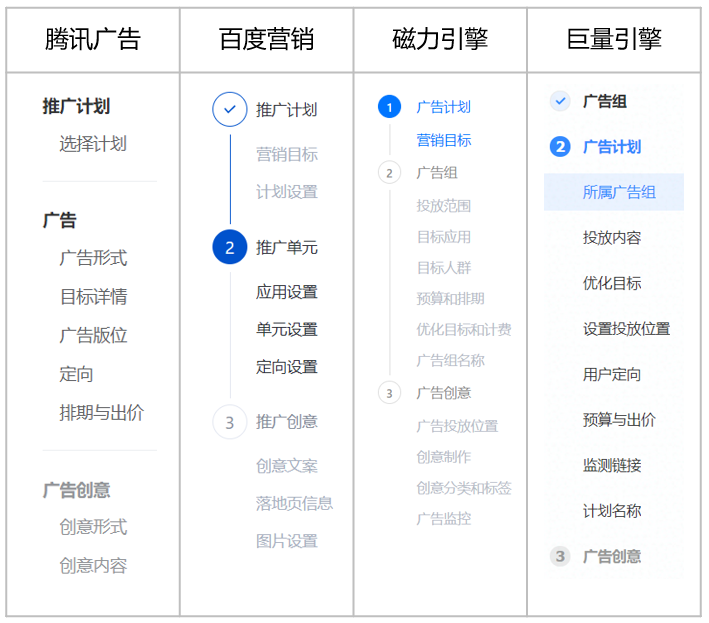Click 落地页信息
This screenshot has width=709, height=623.
(294, 504)
